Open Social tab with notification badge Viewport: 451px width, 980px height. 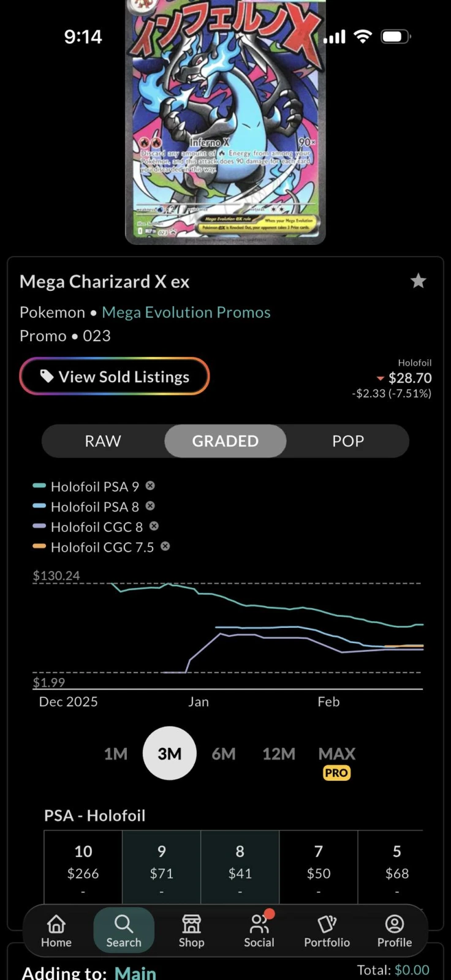259,924
